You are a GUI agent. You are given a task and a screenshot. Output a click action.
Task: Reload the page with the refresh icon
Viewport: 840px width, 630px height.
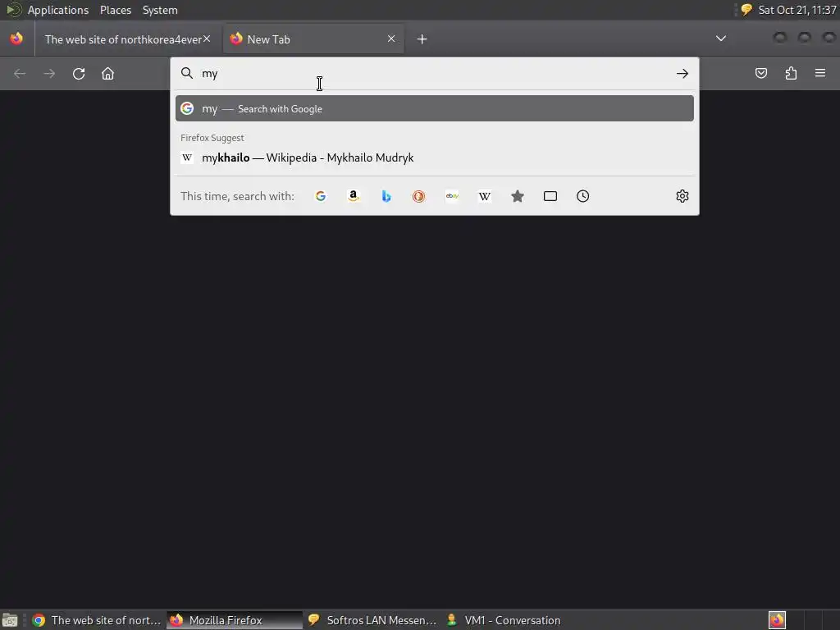pyautogui.click(x=79, y=73)
